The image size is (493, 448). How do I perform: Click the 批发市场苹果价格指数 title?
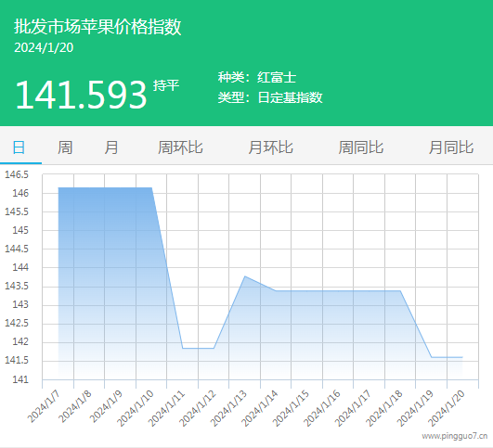click(x=97, y=26)
